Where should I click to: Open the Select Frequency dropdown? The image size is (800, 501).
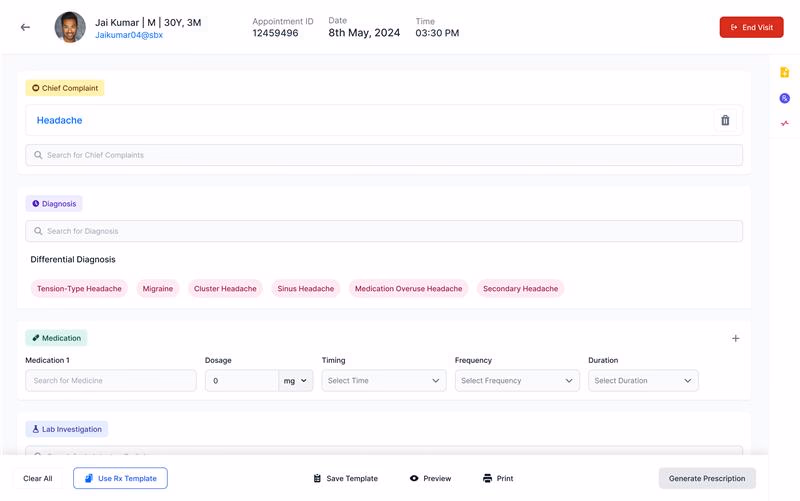(x=517, y=381)
